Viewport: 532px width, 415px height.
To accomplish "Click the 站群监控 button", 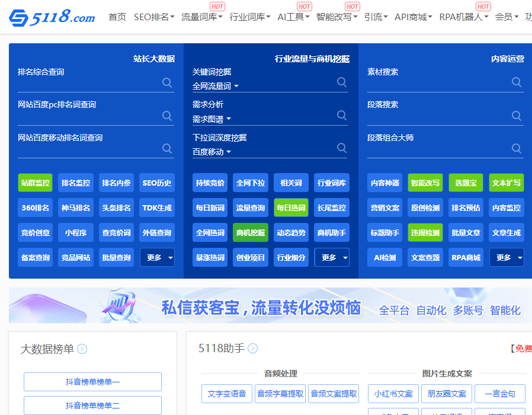I will point(36,183).
